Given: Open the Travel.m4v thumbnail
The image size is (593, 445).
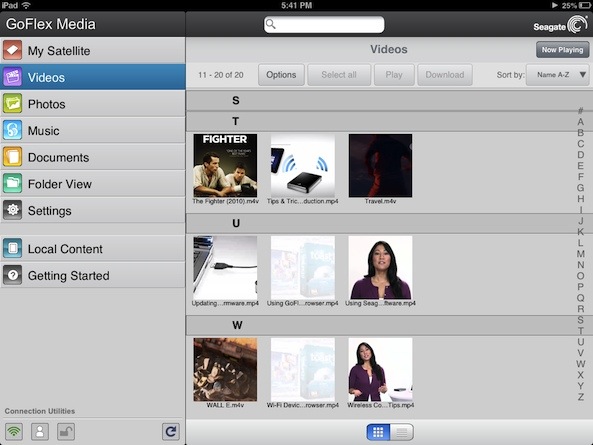Looking at the screenshot, I should point(380,165).
